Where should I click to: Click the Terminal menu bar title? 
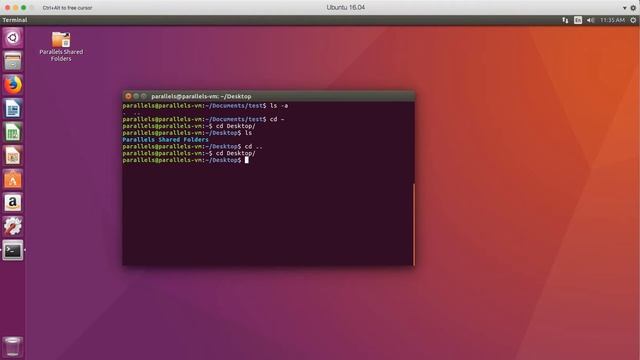tap(15, 20)
